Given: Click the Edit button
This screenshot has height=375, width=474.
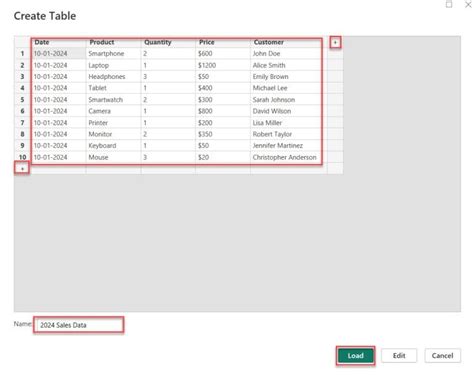Looking at the screenshot, I should (399, 356).
